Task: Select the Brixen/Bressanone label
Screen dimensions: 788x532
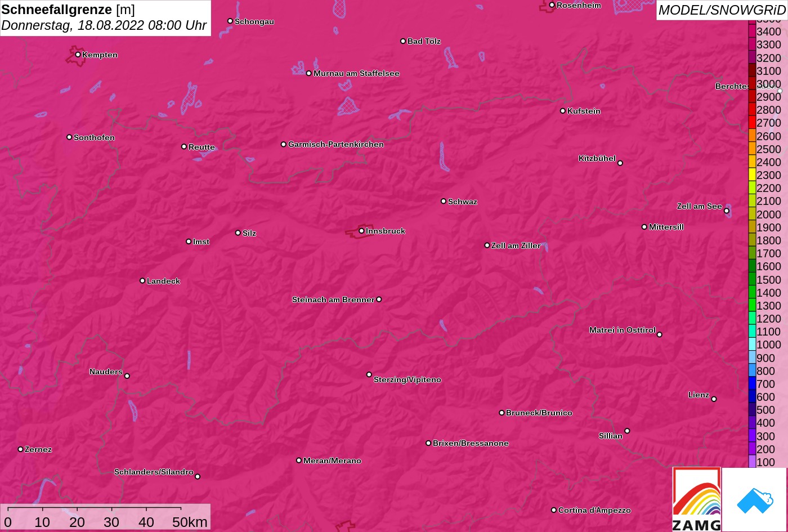Action: point(471,443)
